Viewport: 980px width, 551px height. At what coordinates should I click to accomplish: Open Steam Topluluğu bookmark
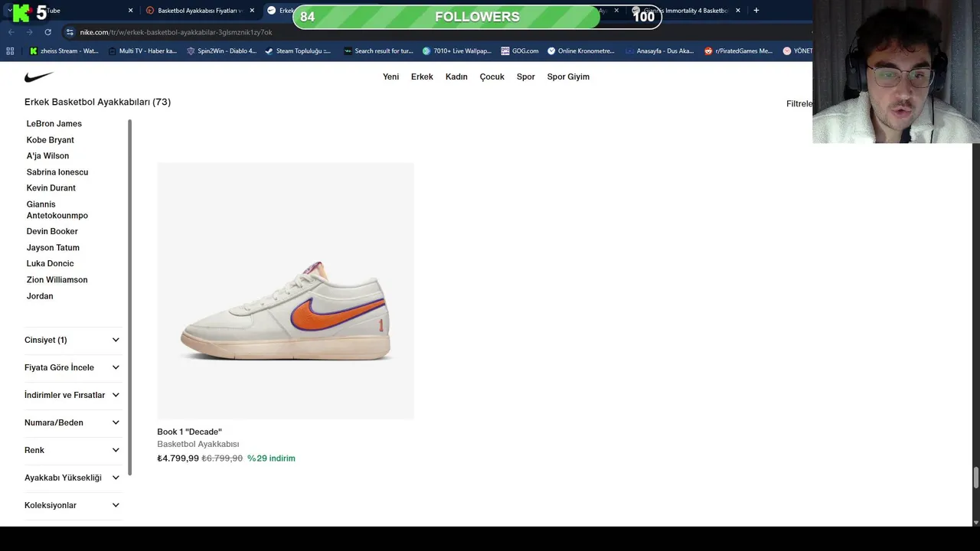[x=298, y=51]
